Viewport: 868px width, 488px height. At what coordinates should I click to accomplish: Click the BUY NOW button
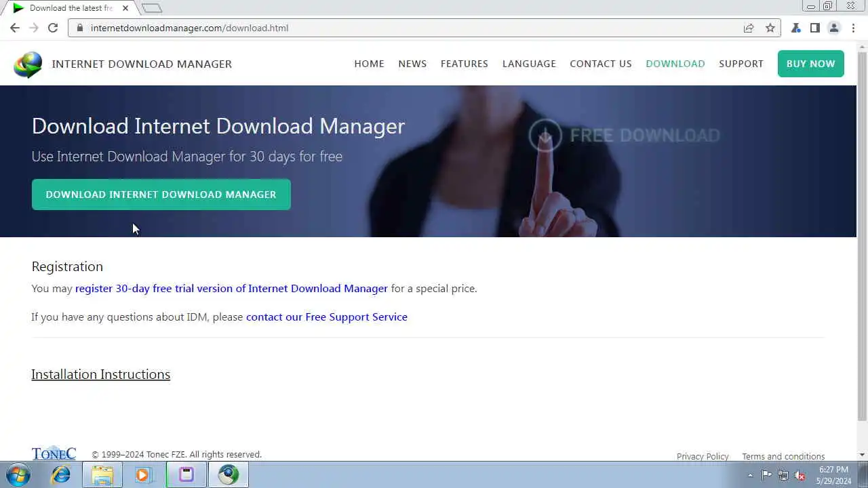coord(811,64)
